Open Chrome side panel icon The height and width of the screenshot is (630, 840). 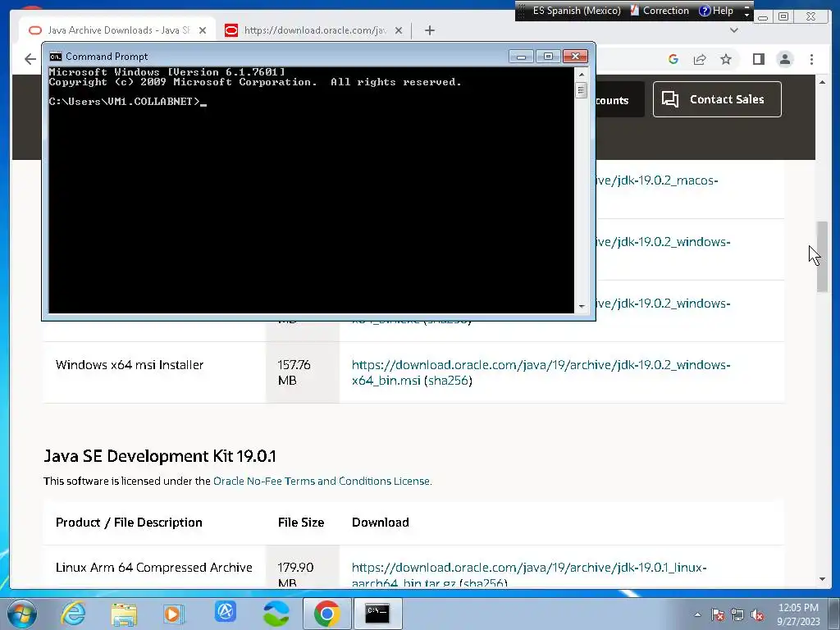(759, 59)
